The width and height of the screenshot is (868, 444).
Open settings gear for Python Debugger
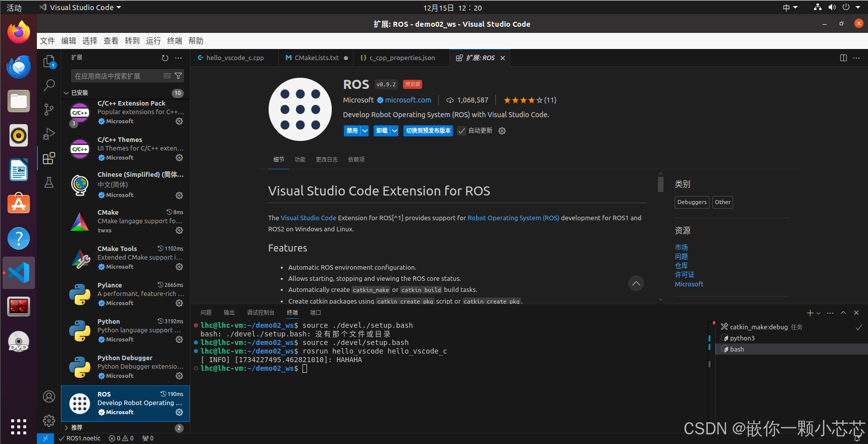pyautogui.click(x=179, y=376)
